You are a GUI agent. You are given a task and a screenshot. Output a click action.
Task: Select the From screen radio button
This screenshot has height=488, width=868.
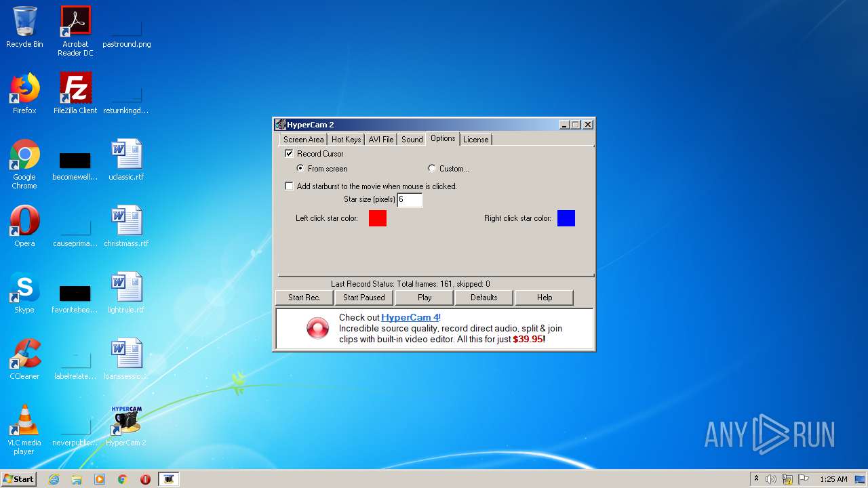pyautogui.click(x=300, y=168)
